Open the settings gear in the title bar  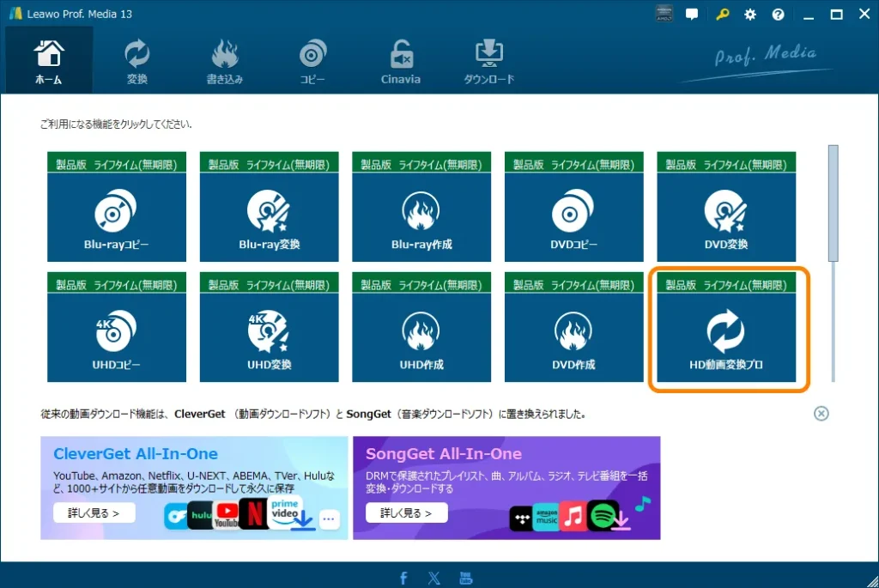click(749, 14)
